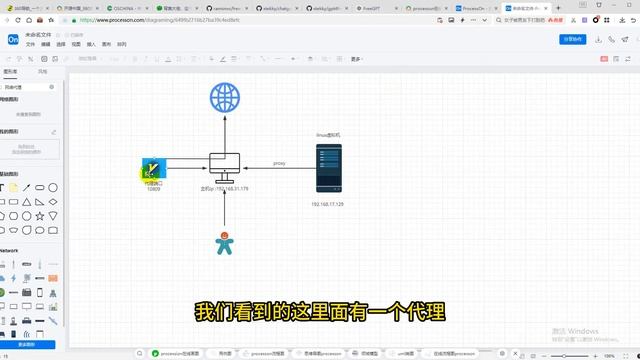
Task: Select the inverted triangle shape
Action: click(53, 216)
